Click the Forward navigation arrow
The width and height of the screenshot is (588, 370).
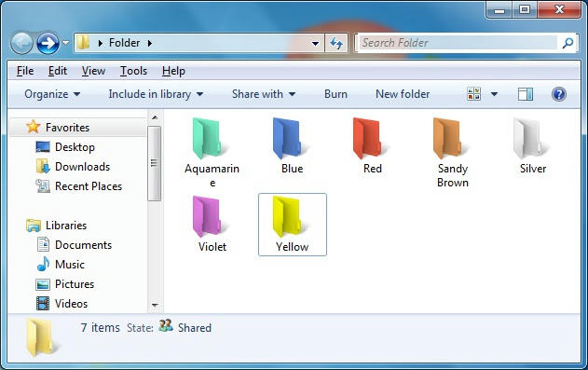48,43
